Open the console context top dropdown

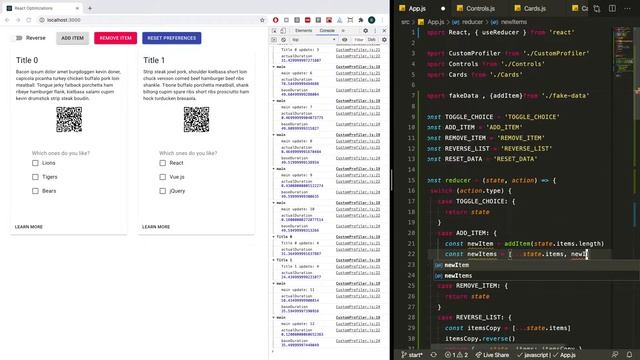[x=313, y=40]
